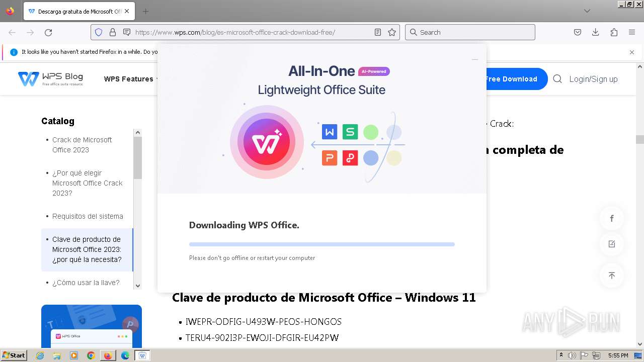Expand the WPS Features menu
This screenshot has width=644, height=362.
point(131,79)
